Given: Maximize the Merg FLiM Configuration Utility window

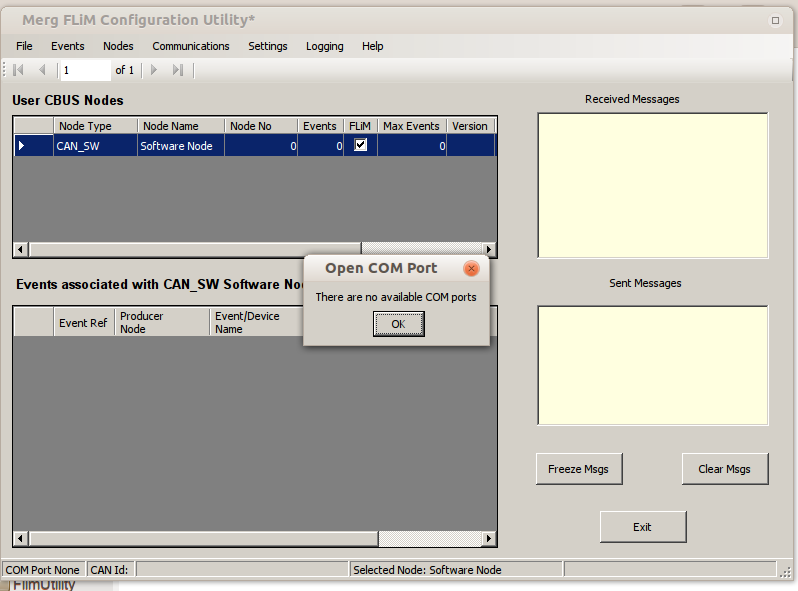Looking at the screenshot, I should pyautogui.click(x=775, y=20).
